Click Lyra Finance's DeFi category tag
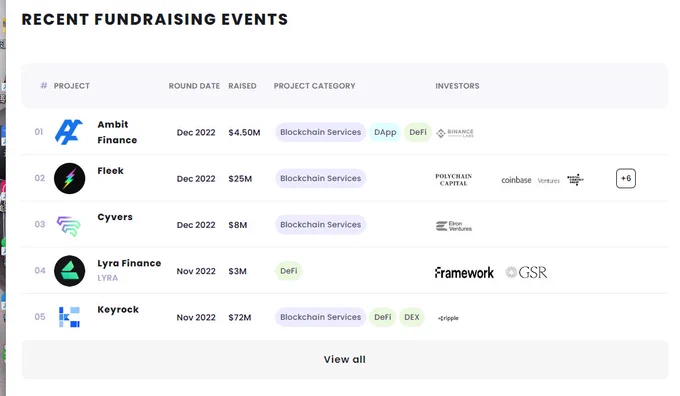 (x=288, y=271)
